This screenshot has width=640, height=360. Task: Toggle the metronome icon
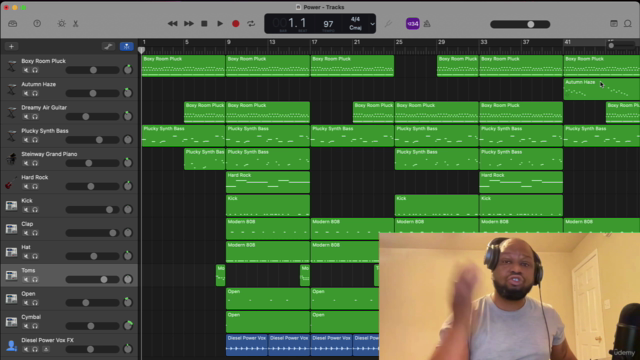pos(427,24)
